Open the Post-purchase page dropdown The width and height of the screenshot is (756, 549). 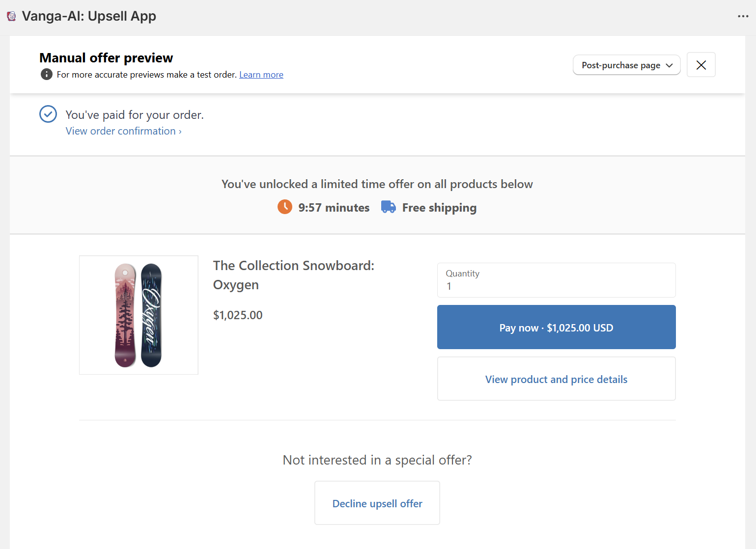coord(626,65)
